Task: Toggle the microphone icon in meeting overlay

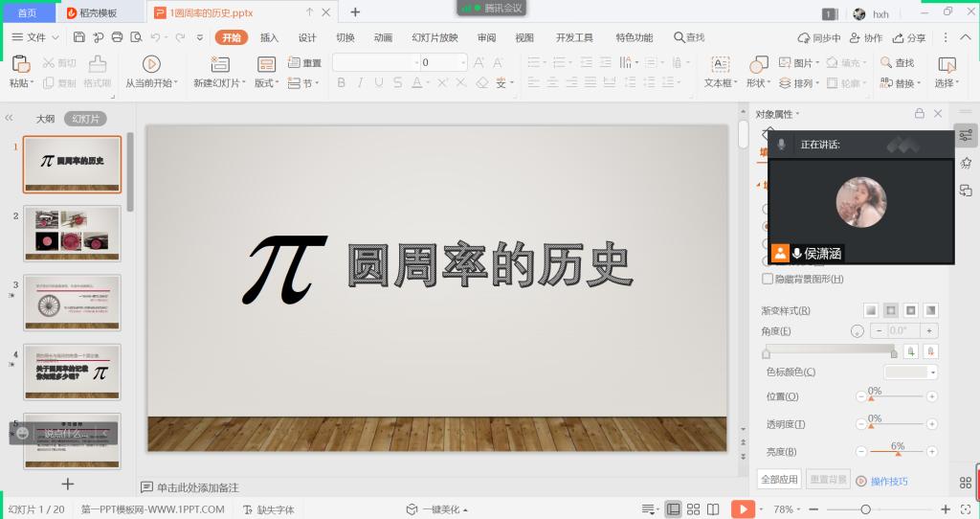Action: pyautogui.click(x=782, y=145)
